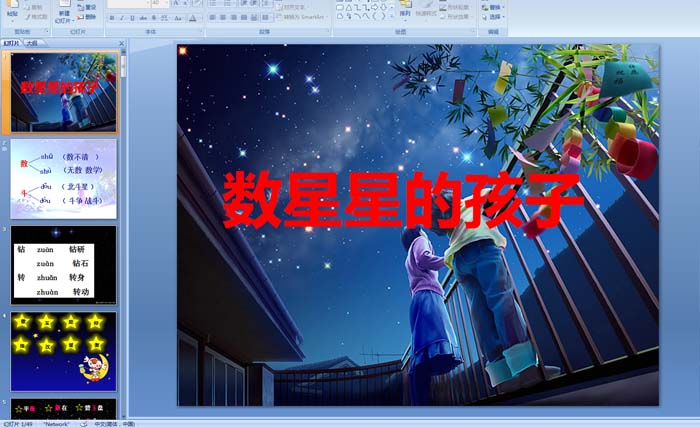This screenshot has width=700, height=427.
Task: Align text right
Action: coord(233,17)
